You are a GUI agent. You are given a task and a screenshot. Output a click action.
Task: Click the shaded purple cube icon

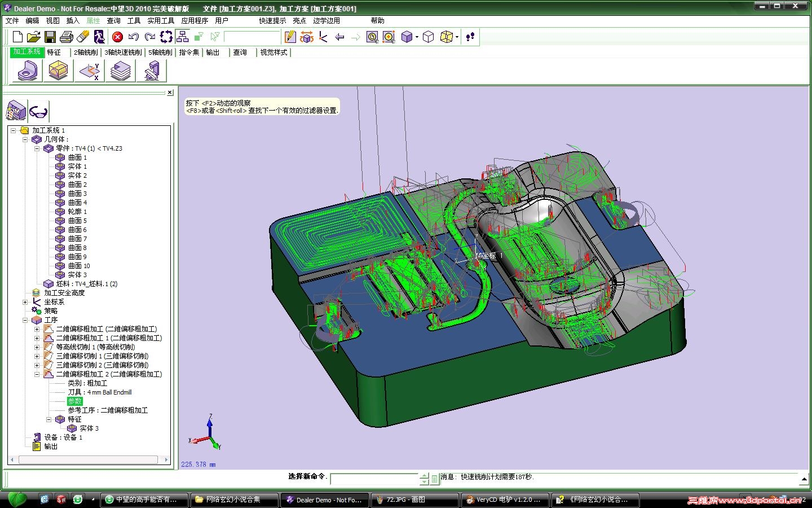pos(407,37)
